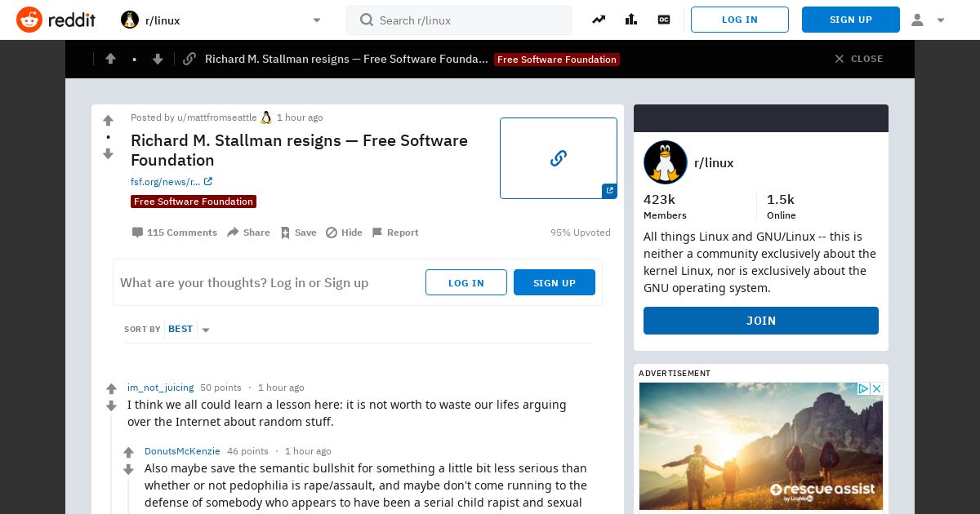The image size is (980, 514).
Task: Open the SORT BY BEST dropdown
Action: pyautogui.click(x=189, y=330)
